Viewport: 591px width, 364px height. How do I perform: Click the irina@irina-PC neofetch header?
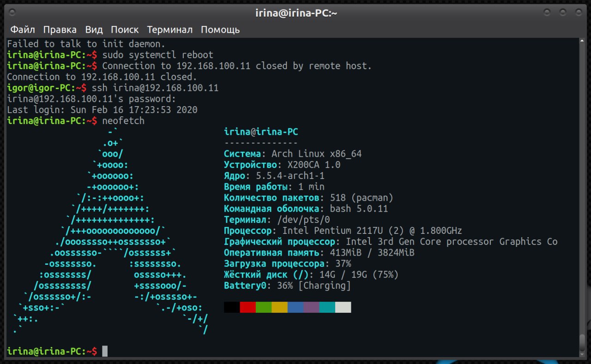pos(261,132)
